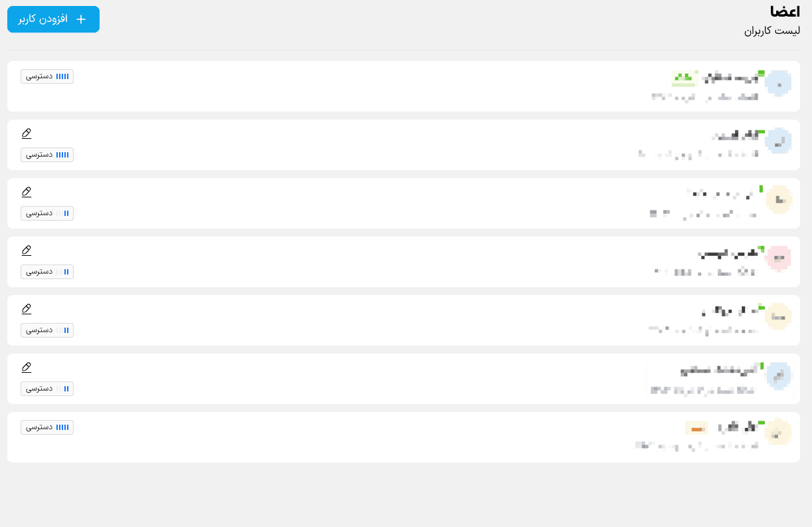Click the edit pencil in the fourth user row
Viewport: 812px width, 527px height.
coord(27,251)
